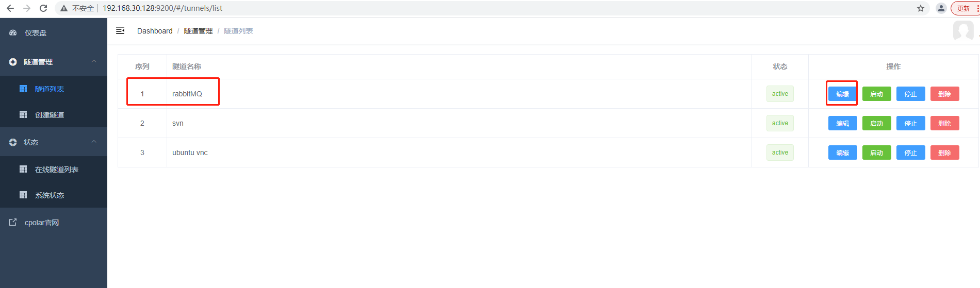Open 在线隧道列表 in the sidebar
The image size is (980, 288).
(57, 170)
